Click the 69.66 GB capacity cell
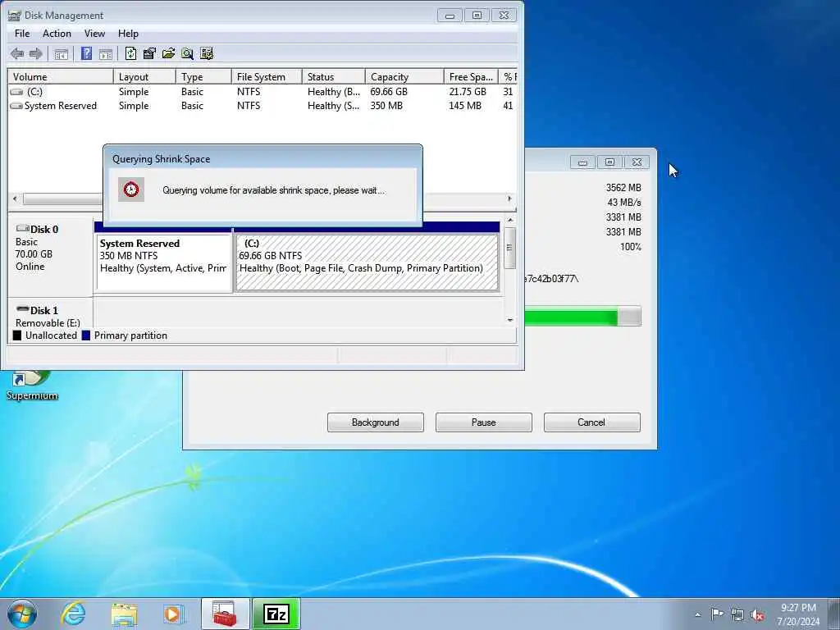Screen dimensions: 840x630 389,92
